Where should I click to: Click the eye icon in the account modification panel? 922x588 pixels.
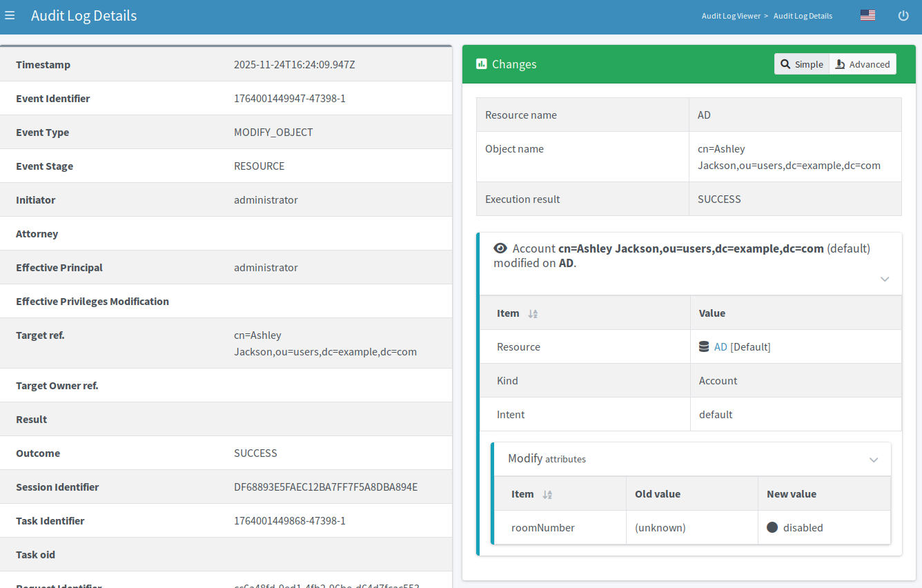tap(499, 248)
